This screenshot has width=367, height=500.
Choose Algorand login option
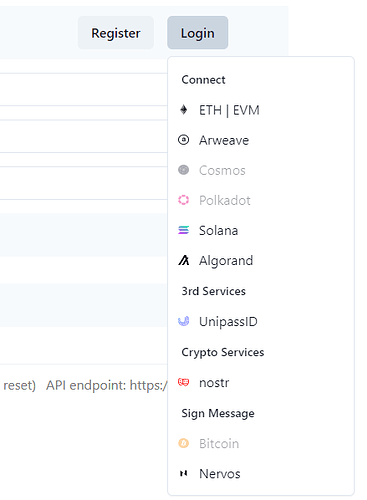tap(261, 260)
